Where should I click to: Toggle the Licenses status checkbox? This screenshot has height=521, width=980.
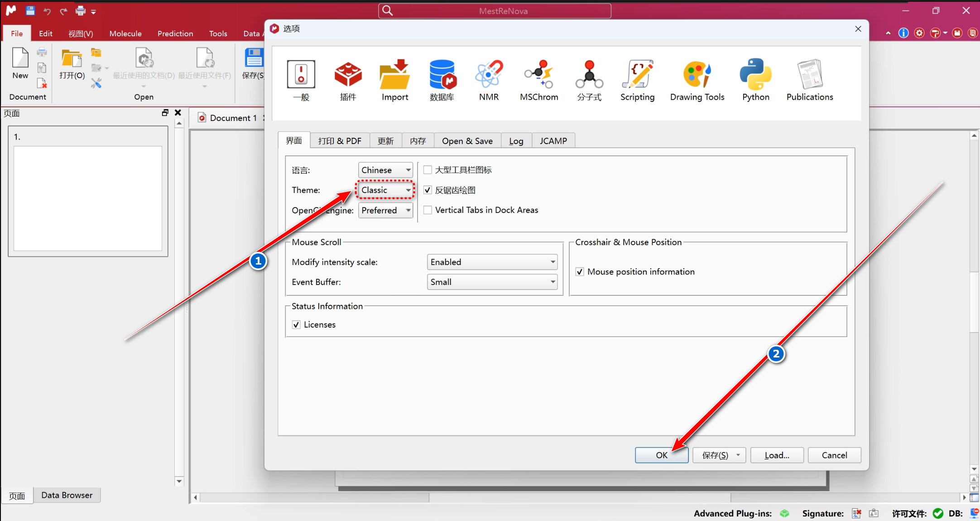pyautogui.click(x=296, y=324)
